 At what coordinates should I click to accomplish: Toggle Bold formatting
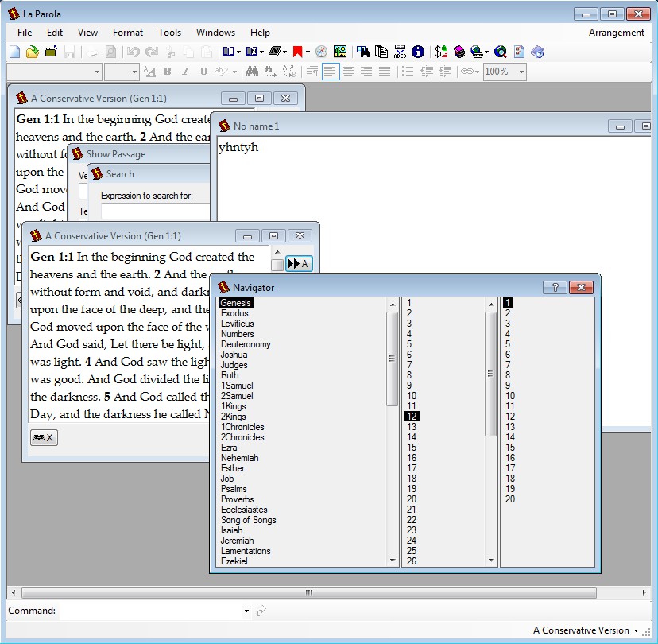(168, 72)
